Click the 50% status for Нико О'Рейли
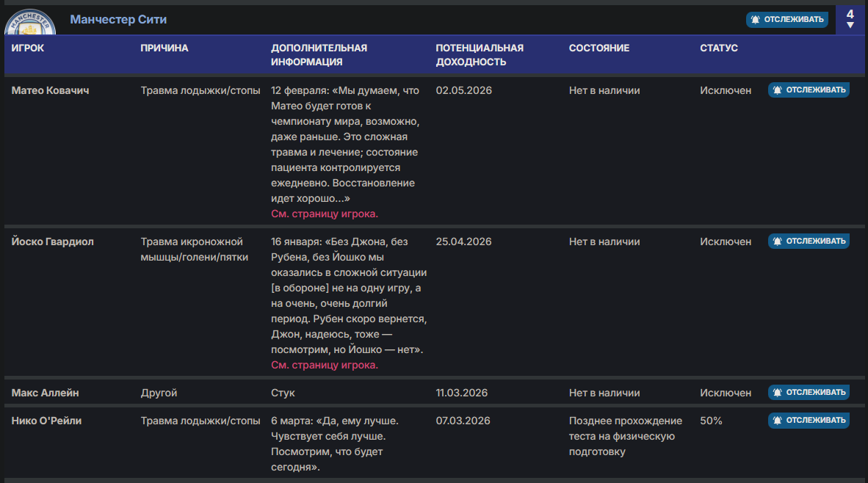Image resolution: width=868 pixels, height=483 pixels. pos(711,421)
